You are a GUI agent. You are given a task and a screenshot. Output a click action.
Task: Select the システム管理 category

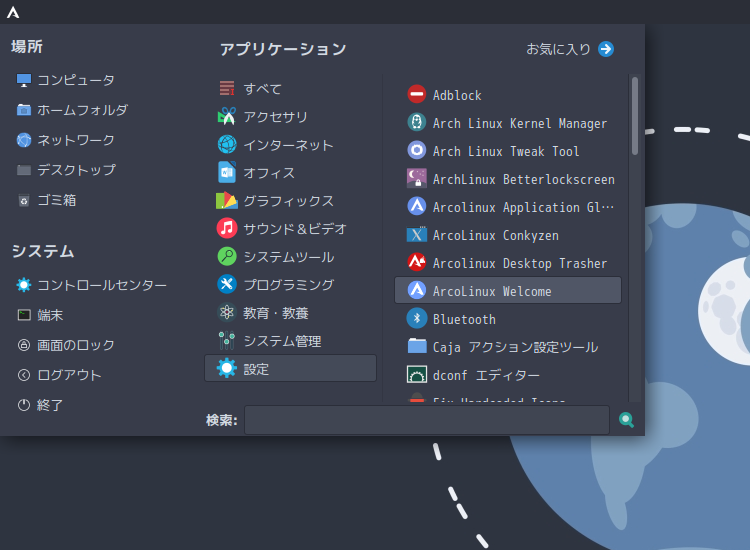click(x=291, y=341)
